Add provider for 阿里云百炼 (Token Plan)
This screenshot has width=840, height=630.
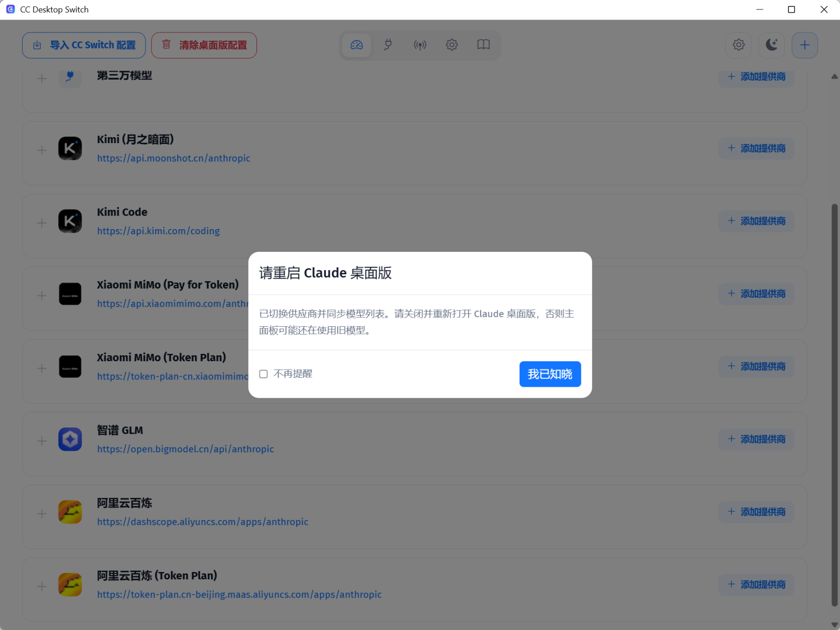point(756,584)
